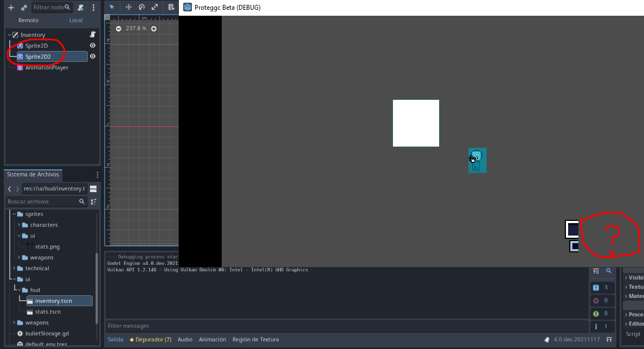Image resolution: width=644 pixels, height=349 pixels.
Task: Go back in filesystem history
Action: tap(9, 189)
